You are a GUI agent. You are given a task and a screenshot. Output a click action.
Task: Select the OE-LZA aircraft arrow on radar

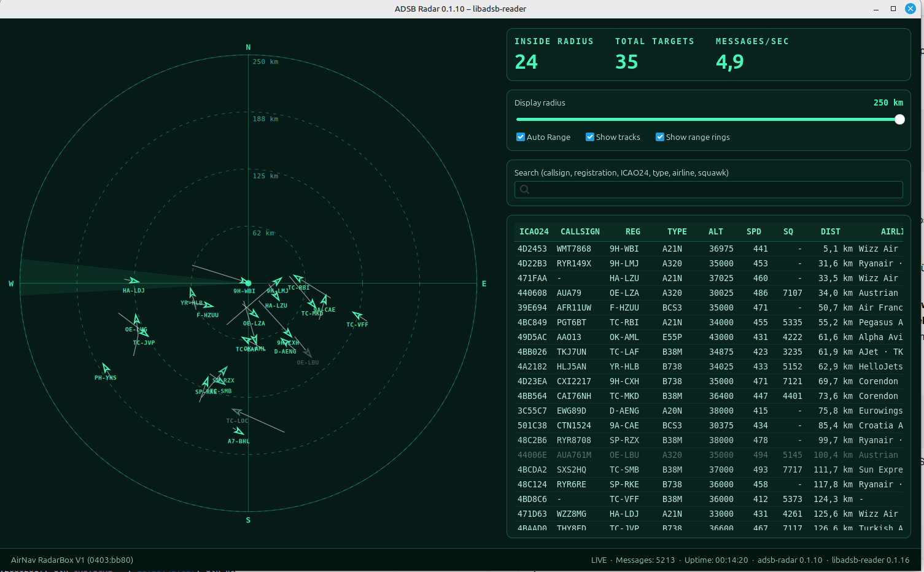(x=254, y=314)
